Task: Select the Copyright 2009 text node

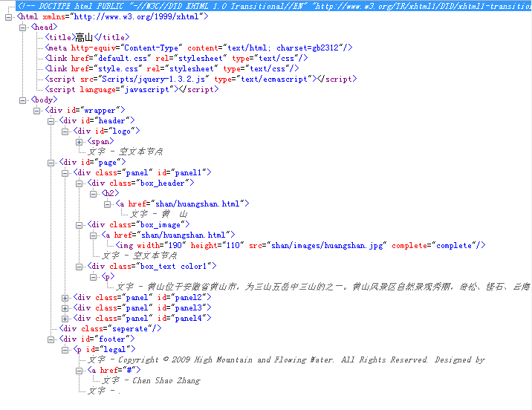Action: (287, 359)
